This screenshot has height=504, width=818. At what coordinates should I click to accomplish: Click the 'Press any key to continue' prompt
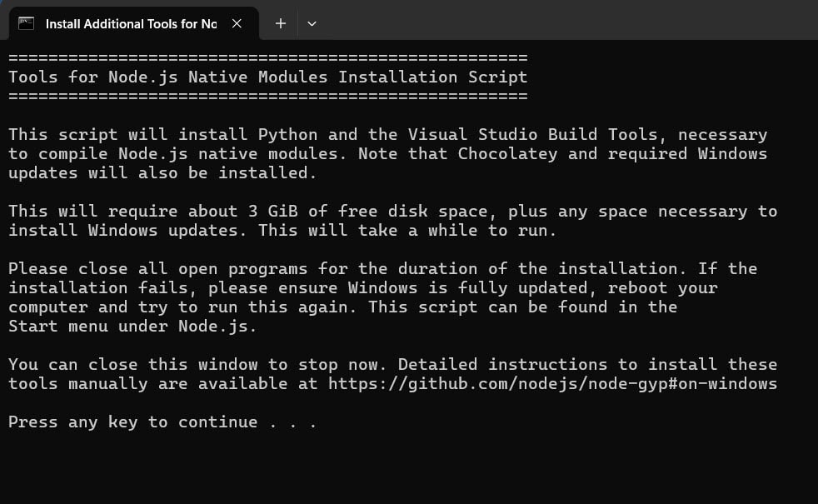(x=162, y=422)
